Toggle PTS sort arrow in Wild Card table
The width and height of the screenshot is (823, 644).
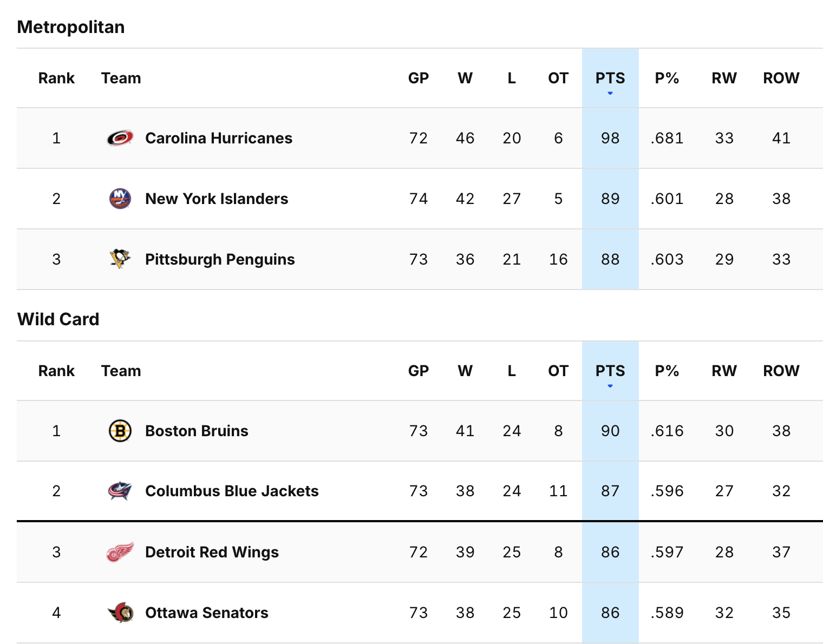tap(610, 386)
